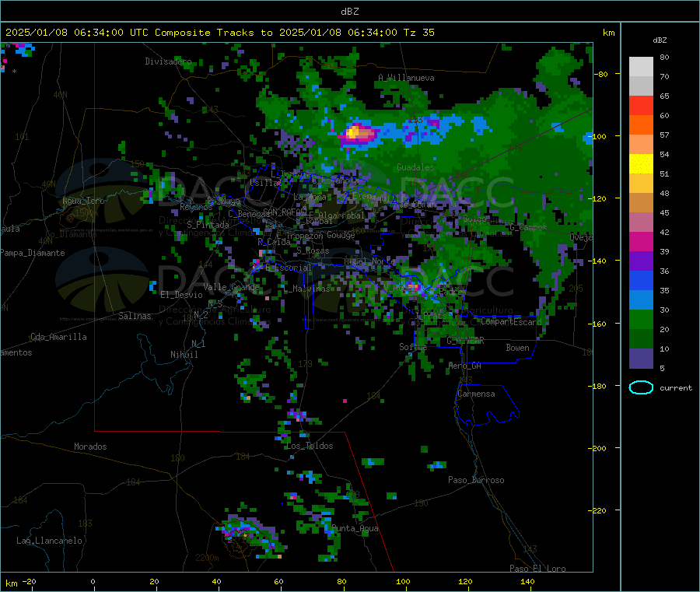Click the yellow 51-54 dBZ legend swatch
700x592 pixels.
pyautogui.click(x=641, y=164)
